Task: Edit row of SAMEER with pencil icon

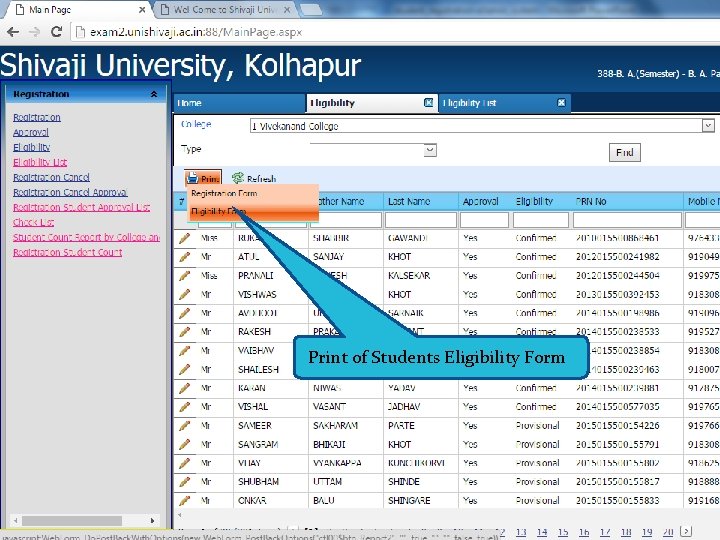Action: (185, 425)
